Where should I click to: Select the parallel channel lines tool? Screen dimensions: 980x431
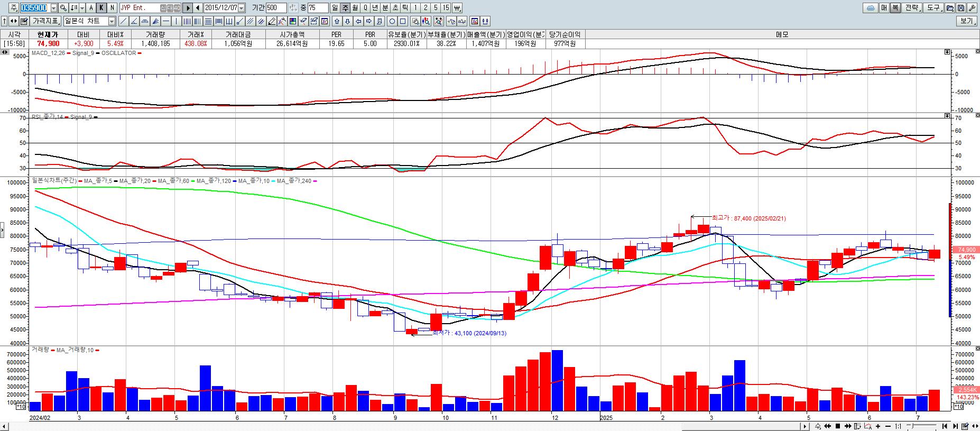click(x=250, y=22)
